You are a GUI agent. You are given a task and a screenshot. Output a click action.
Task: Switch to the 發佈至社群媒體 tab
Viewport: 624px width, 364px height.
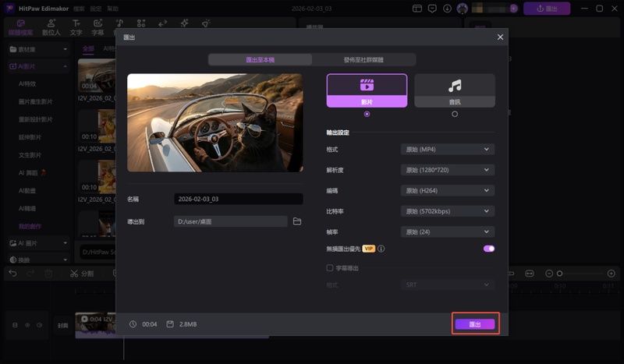pyautogui.click(x=363, y=59)
